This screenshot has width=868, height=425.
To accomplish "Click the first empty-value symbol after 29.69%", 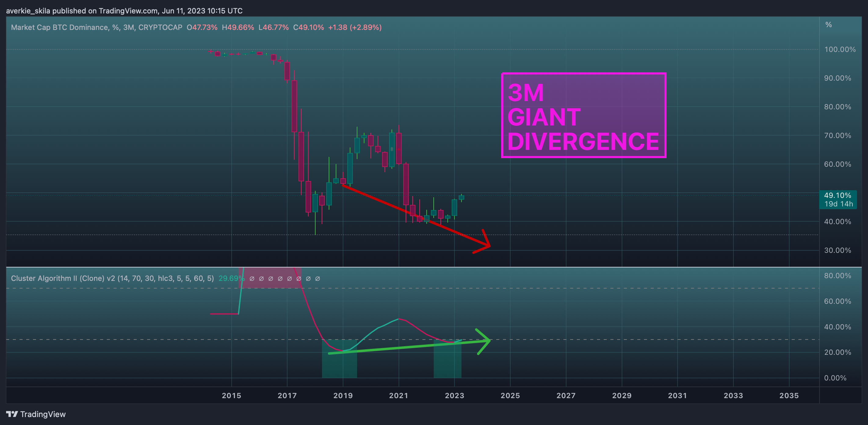I will tap(252, 279).
